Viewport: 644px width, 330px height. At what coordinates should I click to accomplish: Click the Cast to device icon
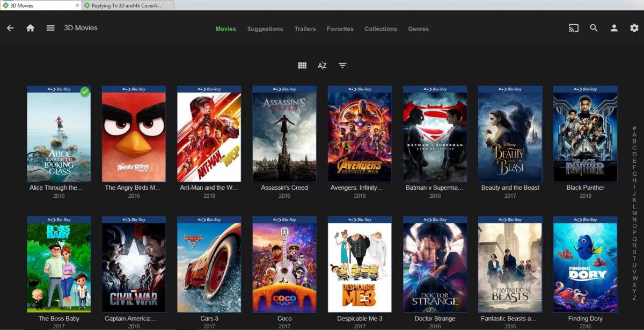(x=574, y=28)
